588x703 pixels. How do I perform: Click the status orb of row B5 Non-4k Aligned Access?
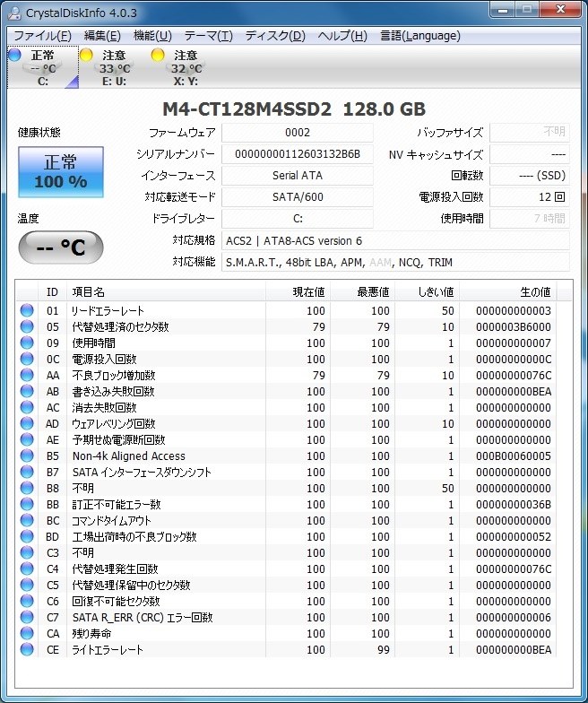tap(27, 456)
